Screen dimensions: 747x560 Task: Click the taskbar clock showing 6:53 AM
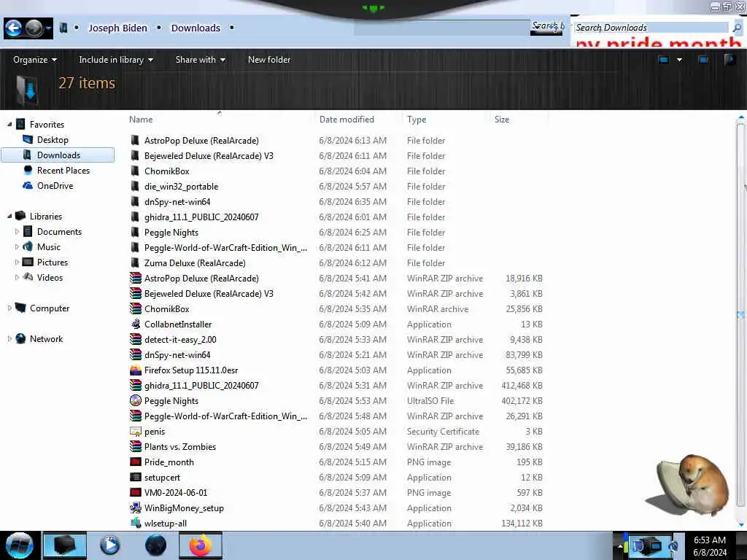(709, 540)
